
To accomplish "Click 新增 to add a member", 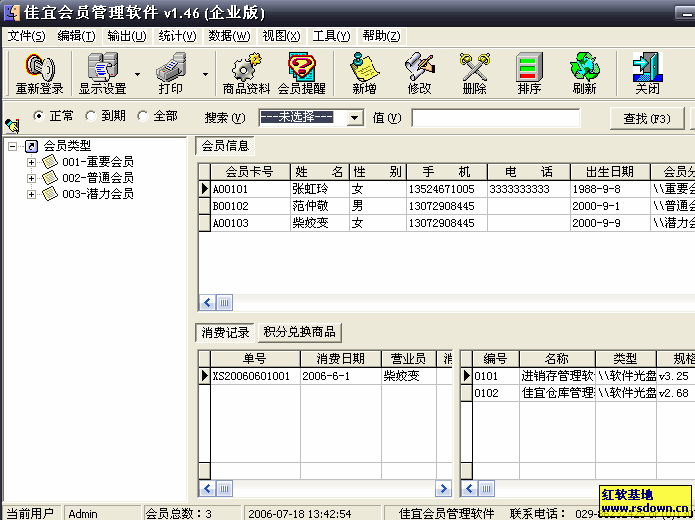I will click(x=364, y=68).
